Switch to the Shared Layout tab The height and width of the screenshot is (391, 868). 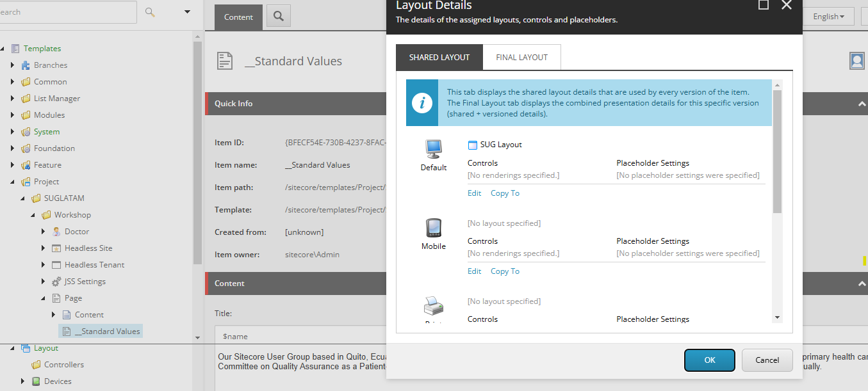[439, 57]
